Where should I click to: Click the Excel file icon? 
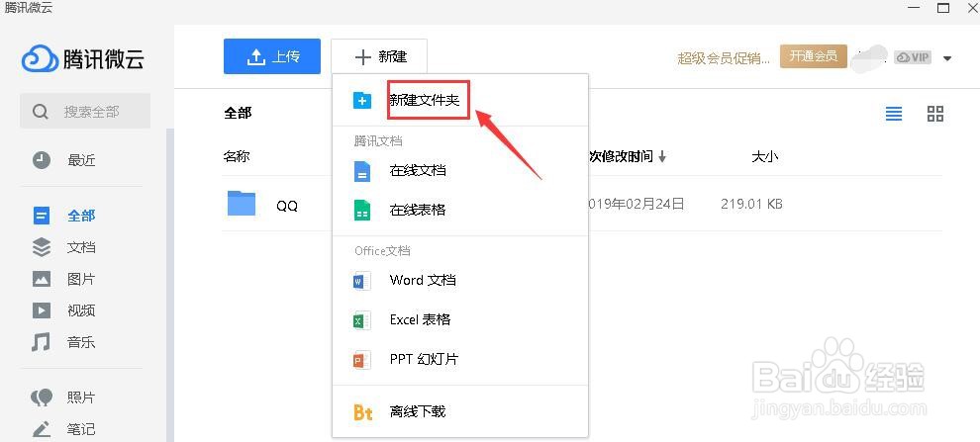pos(362,321)
